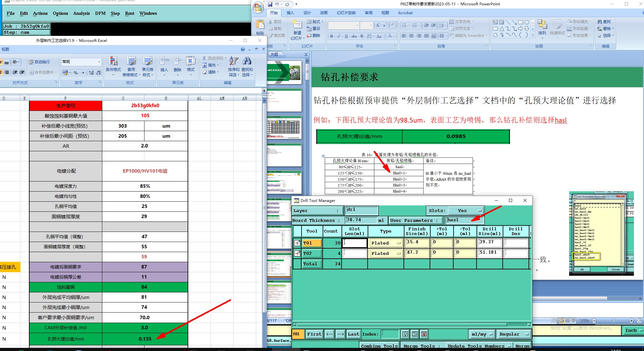This screenshot has width=644, height=351.
Task: Click the Find and Select binoculars icon
Action: 247,61
